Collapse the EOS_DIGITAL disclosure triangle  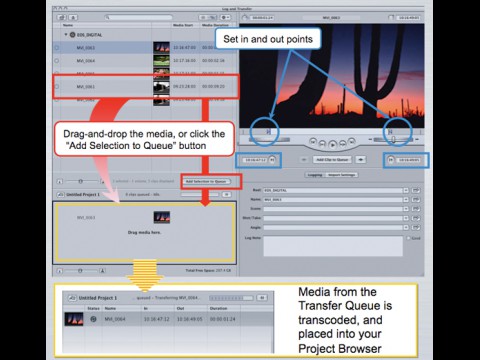click(66, 35)
